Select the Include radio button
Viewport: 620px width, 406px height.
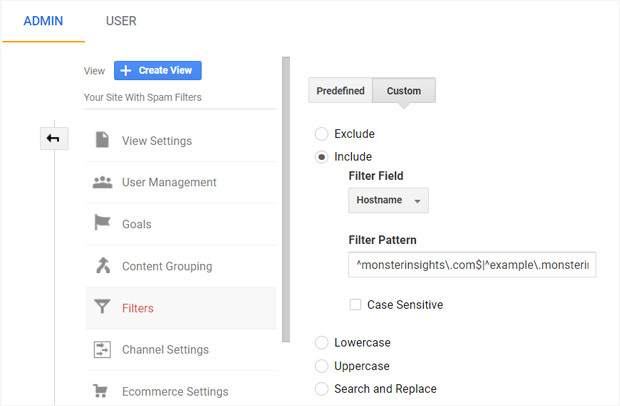[321, 157]
